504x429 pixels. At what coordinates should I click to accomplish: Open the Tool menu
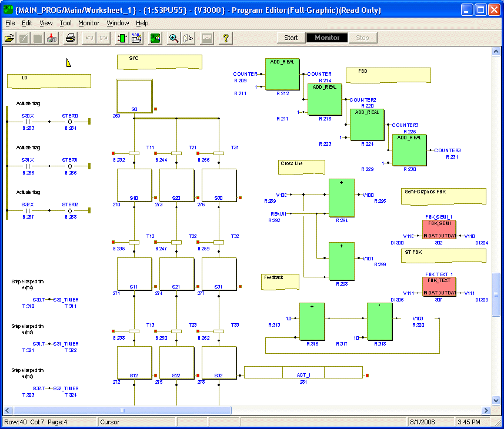tap(65, 23)
